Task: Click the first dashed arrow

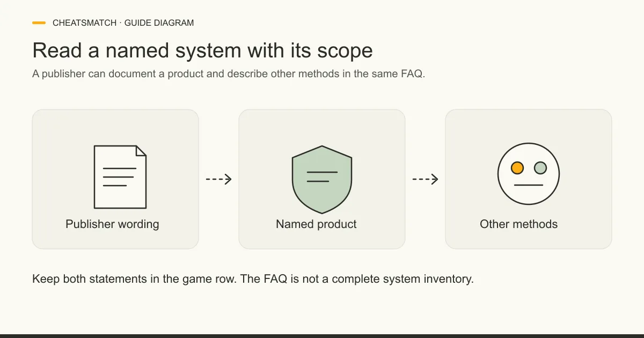Action: tap(218, 179)
